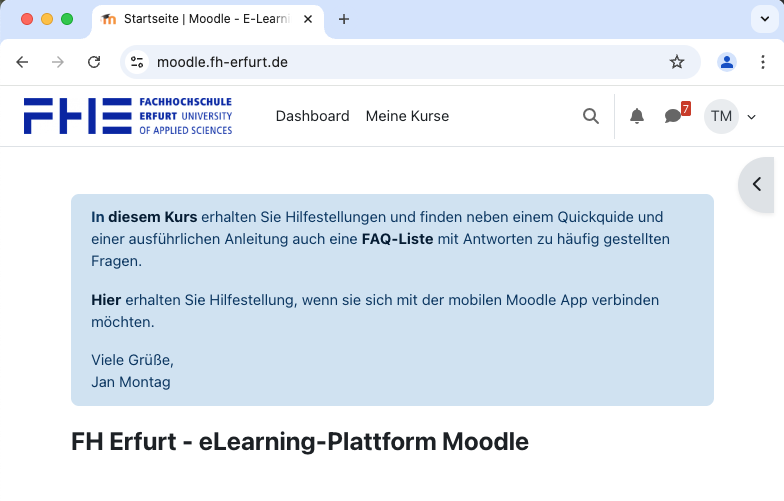Expand the TM user menu
Image resolution: width=784 pixels, height=501 pixels.
click(x=731, y=116)
